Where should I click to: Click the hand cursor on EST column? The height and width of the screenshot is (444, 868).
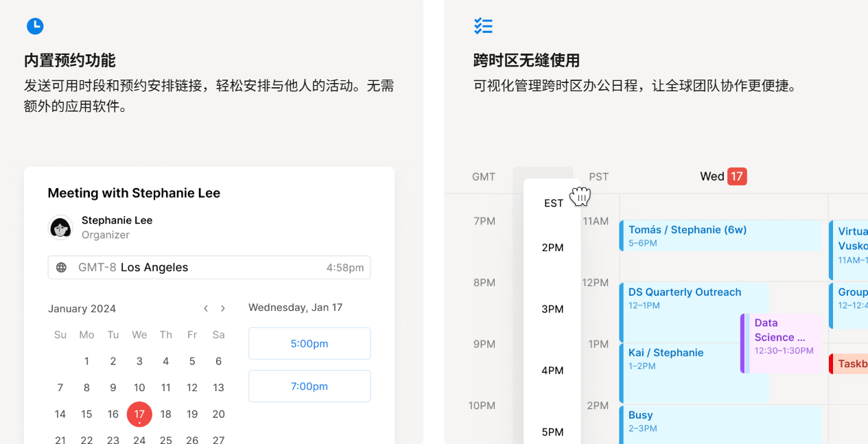580,197
